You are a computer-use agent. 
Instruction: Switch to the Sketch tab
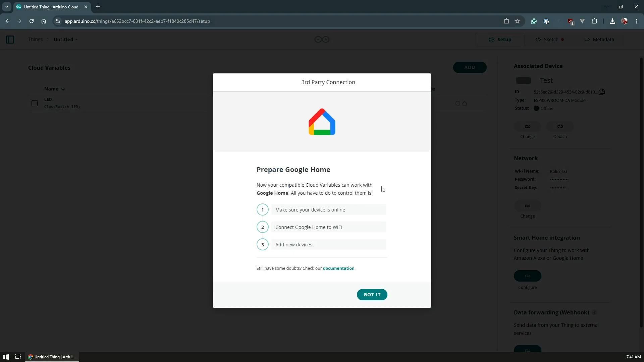click(550, 40)
